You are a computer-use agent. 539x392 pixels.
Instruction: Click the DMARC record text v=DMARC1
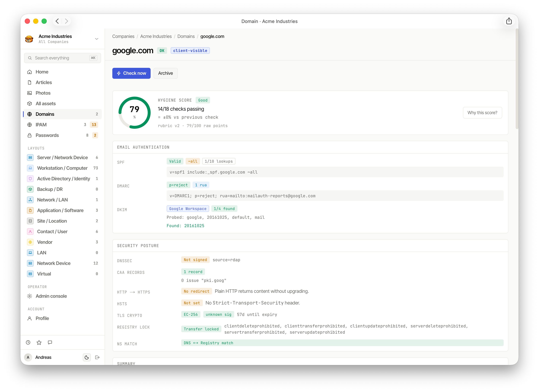point(335,196)
